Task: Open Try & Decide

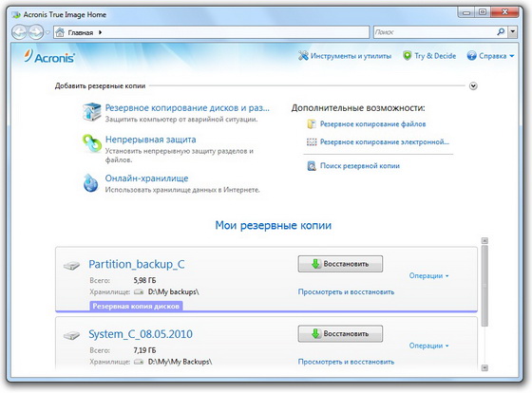Action: [435, 56]
